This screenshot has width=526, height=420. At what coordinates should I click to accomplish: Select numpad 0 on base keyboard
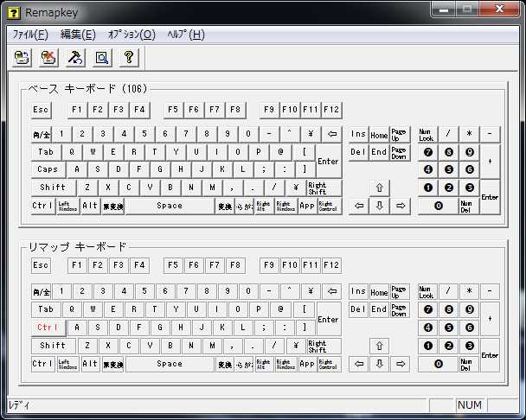pos(438,206)
